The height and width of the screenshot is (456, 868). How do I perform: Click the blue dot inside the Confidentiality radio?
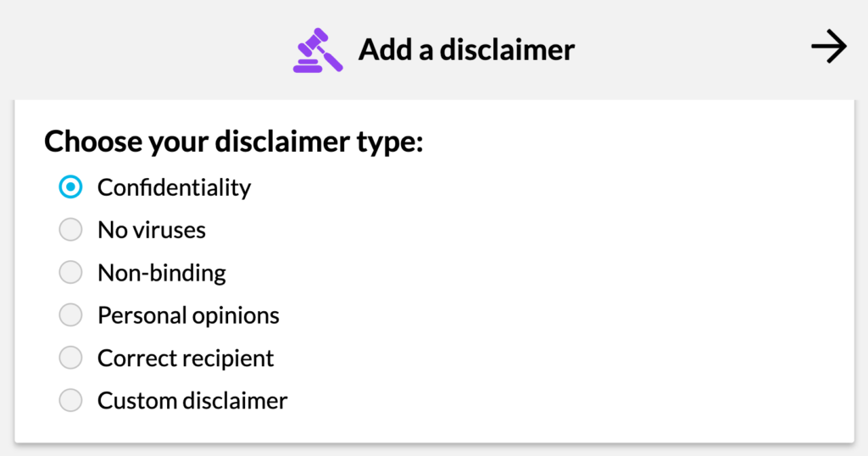[x=71, y=187]
